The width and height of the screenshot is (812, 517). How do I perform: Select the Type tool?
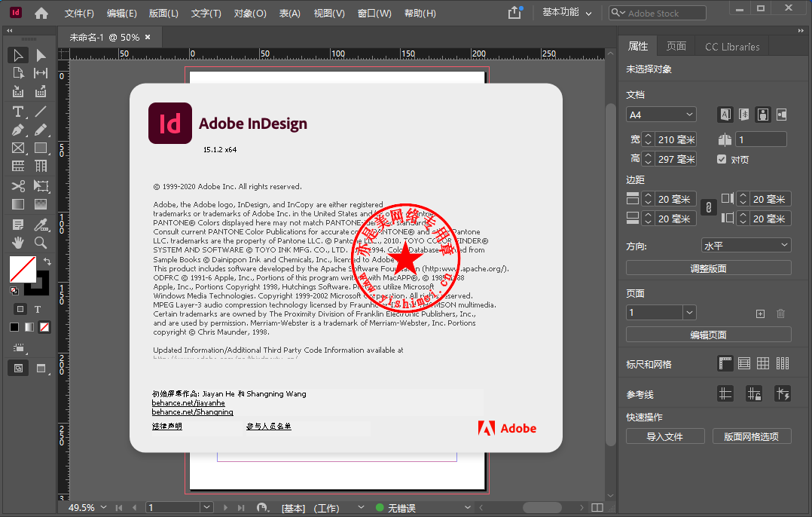click(17, 112)
